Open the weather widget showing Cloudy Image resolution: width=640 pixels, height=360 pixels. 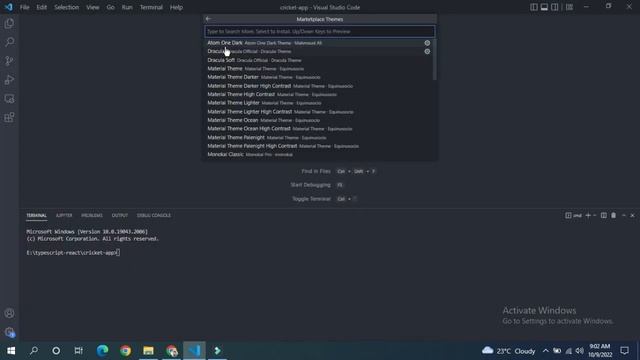(x=509, y=351)
